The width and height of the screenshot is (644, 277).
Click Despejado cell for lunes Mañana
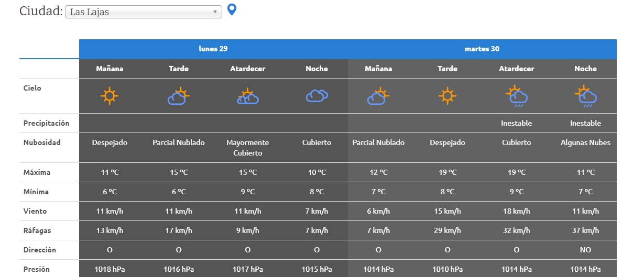point(110,142)
